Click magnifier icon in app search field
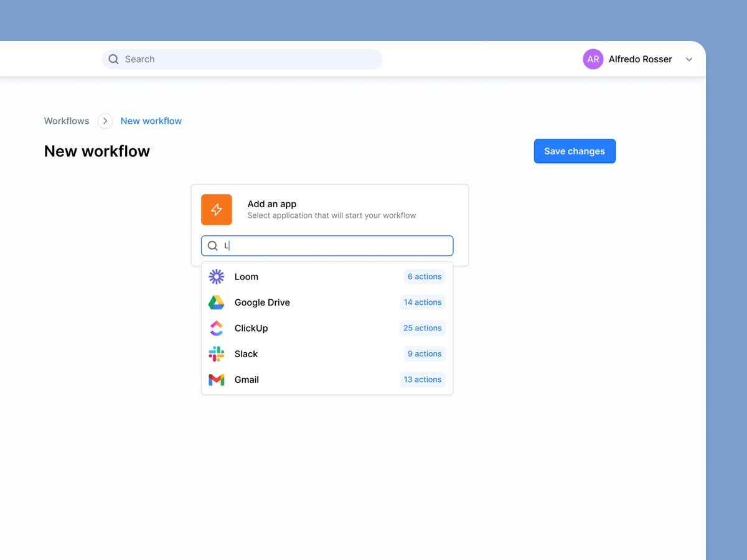 click(213, 246)
